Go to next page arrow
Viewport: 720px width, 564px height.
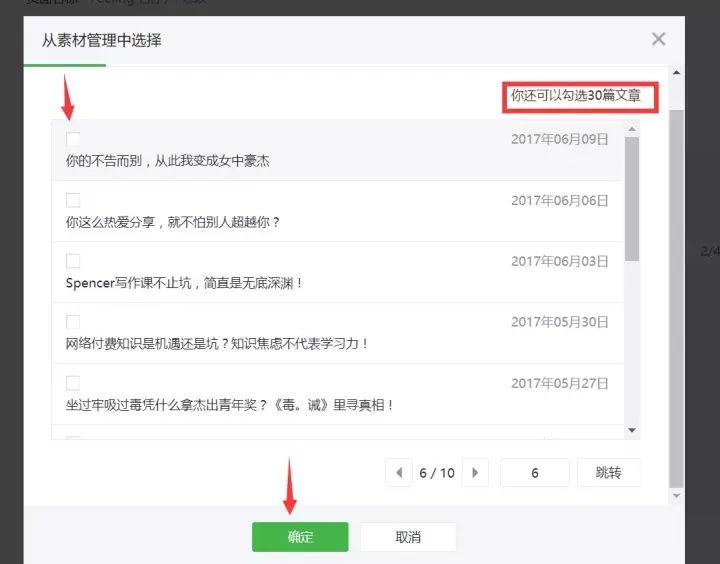coord(475,472)
